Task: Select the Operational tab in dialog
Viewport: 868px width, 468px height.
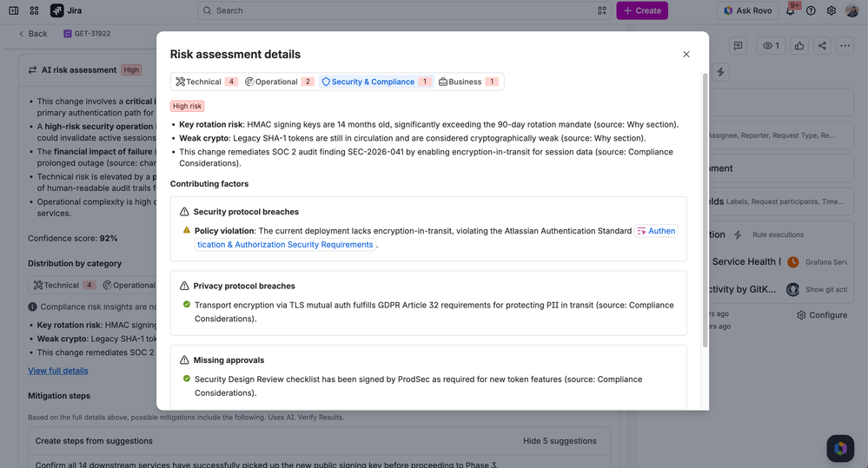Action: pos(280,82)
